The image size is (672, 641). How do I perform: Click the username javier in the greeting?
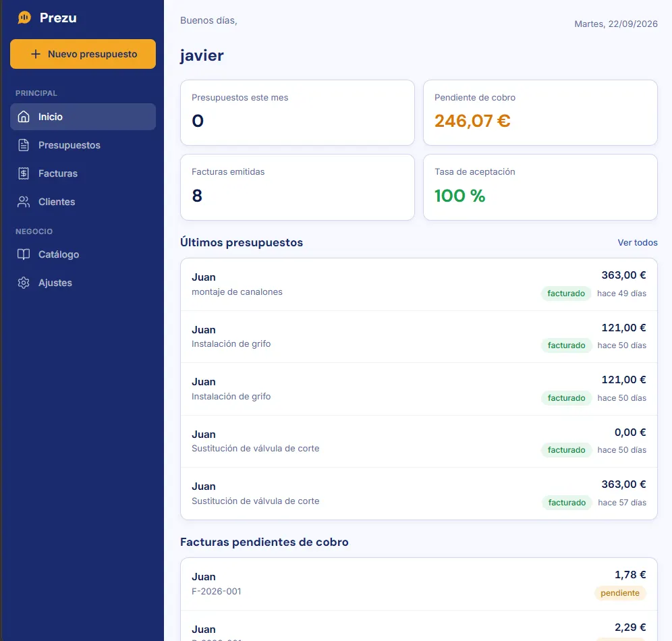(202, 56)
